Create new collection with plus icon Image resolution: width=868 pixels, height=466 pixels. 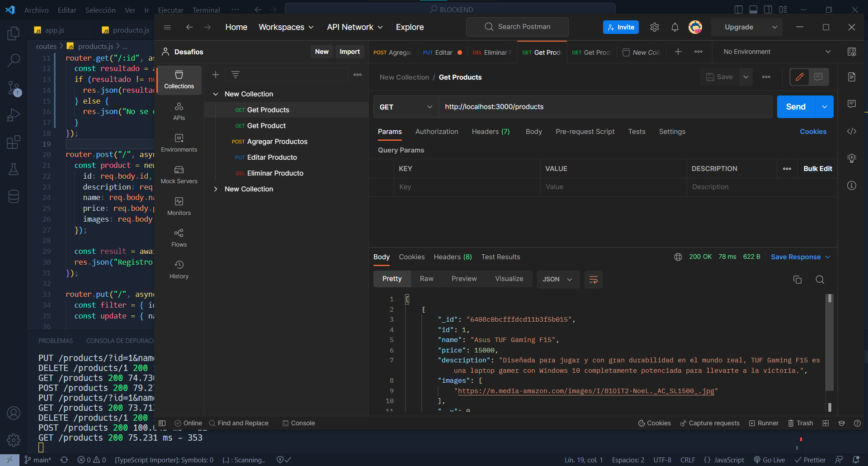pyautogui.click(x=216, y=75)
